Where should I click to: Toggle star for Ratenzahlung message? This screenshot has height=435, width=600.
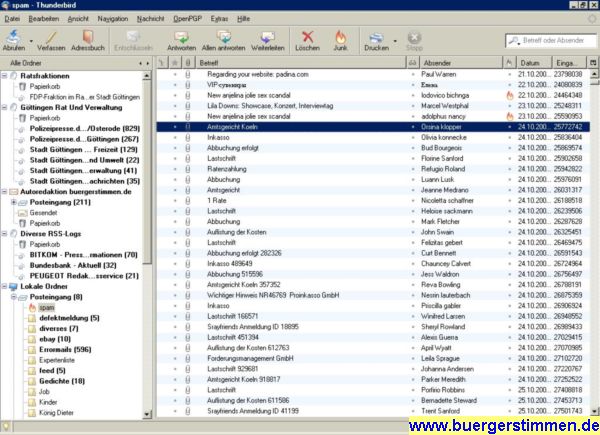point(175,169)
